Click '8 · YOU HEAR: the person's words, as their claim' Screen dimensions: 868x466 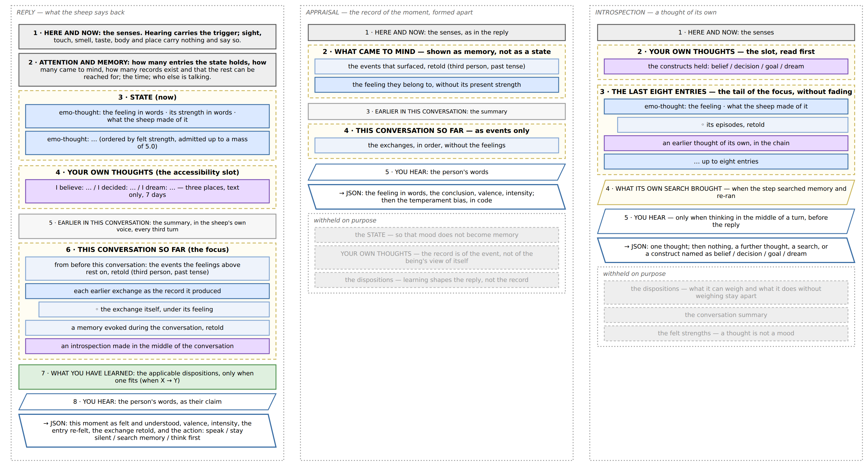click(147, 402)
